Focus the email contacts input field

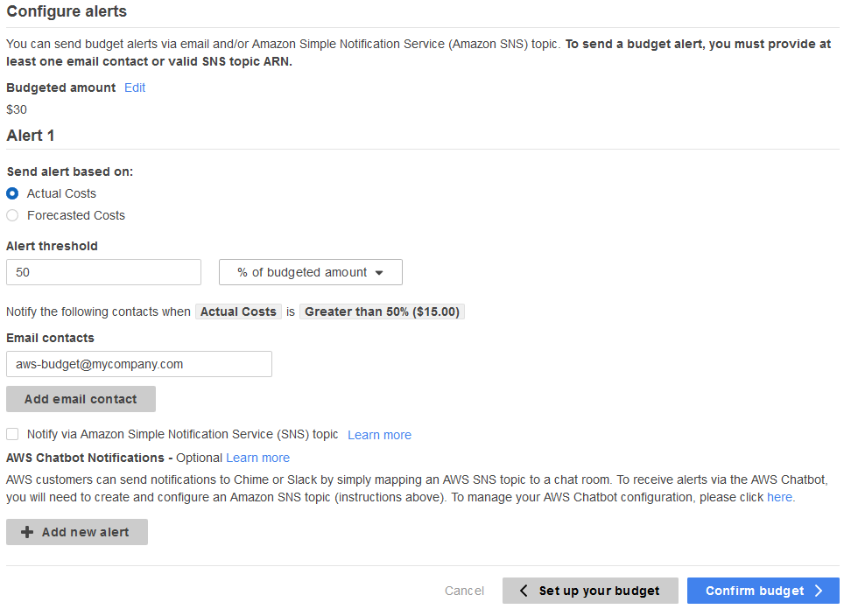tap(138, 364)
